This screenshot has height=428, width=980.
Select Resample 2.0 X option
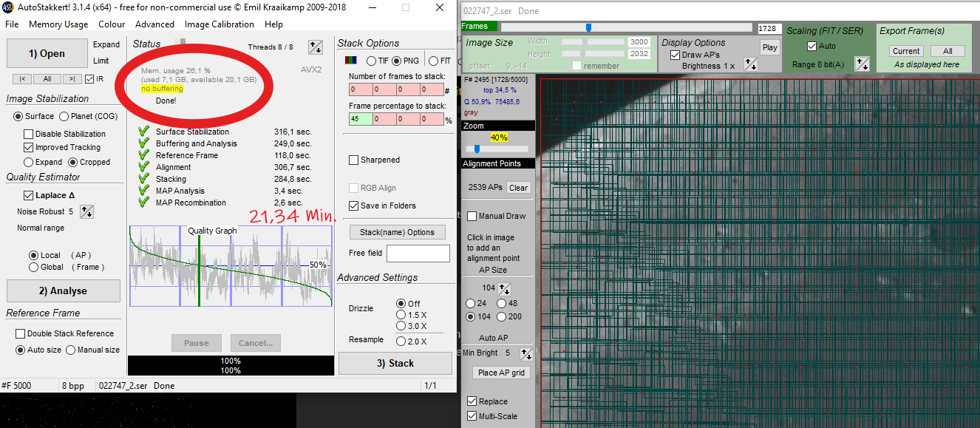coord(401,342)
